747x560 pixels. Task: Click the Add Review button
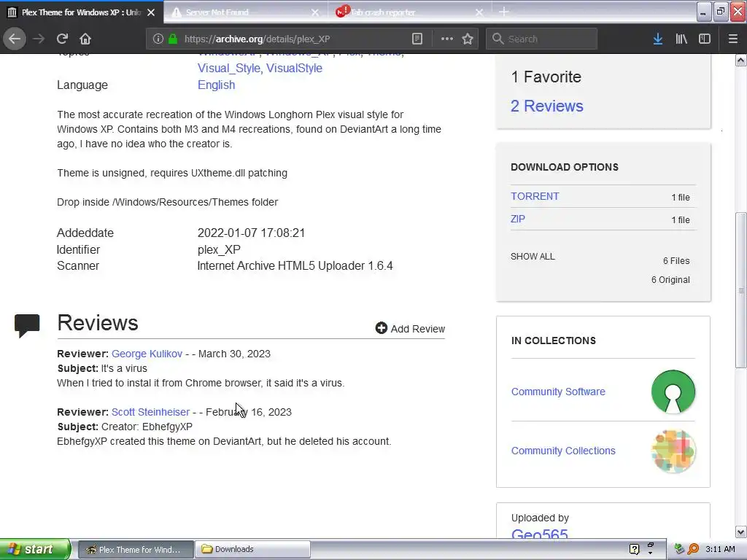tap(410, 329)
